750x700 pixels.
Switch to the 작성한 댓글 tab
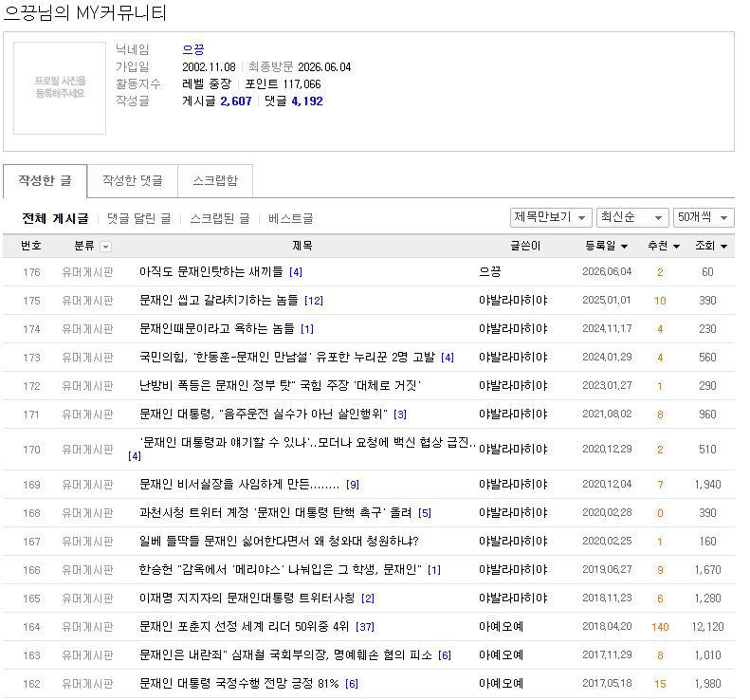tap(133, 180)
